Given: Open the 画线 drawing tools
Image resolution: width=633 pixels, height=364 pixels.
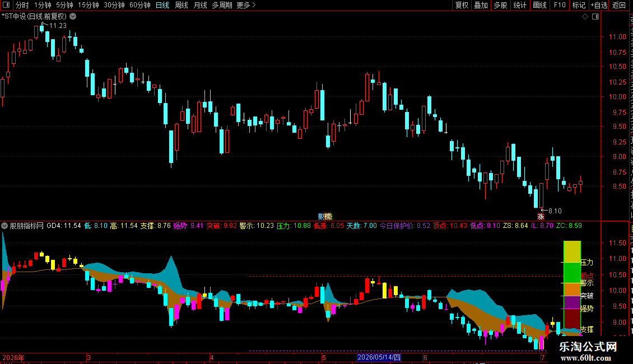Looking at the screenshot, I should 540,5.
